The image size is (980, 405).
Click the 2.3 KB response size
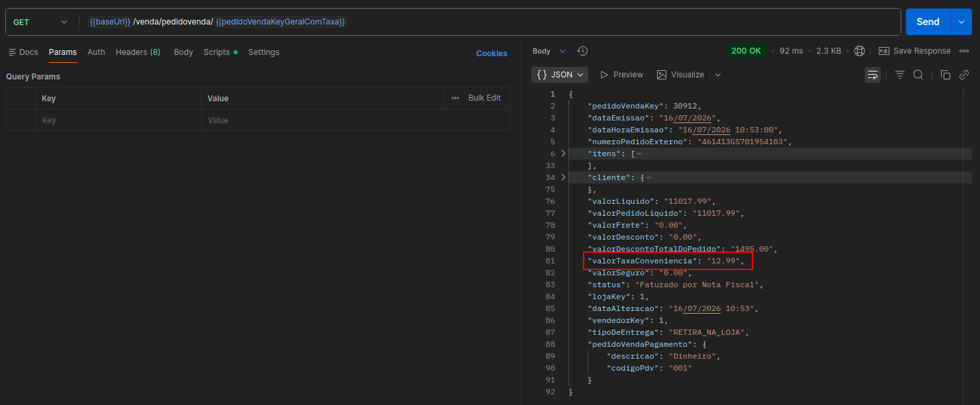pos(828,51)
